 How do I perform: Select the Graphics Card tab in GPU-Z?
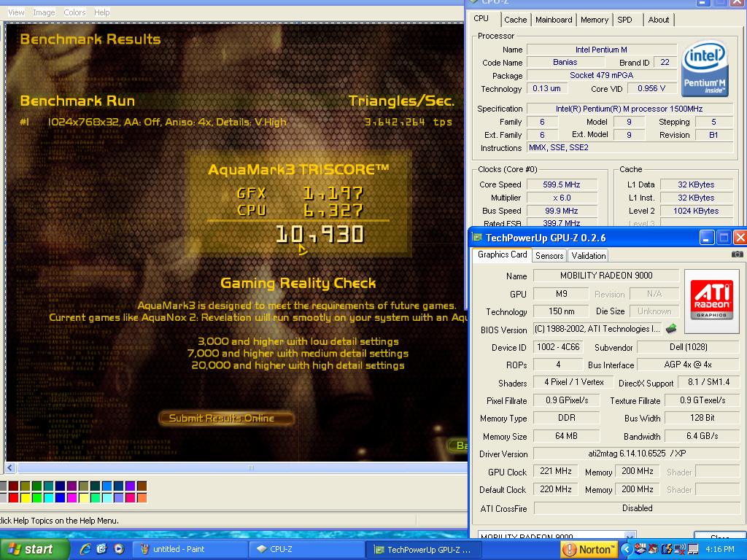pos(502,254)
